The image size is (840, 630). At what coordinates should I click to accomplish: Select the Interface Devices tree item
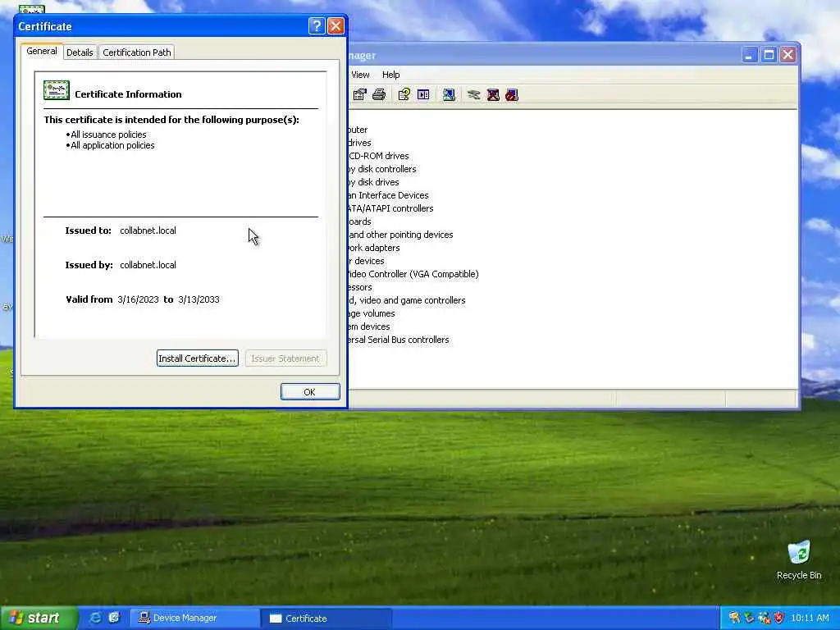(x=388, y=195)
